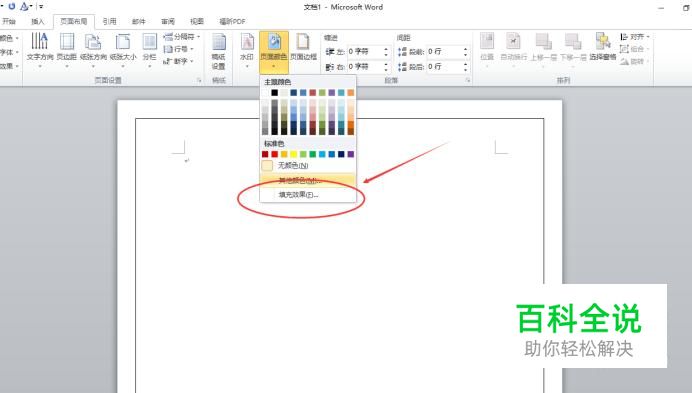Switch to the Home (开始) tab
The width and height of the screenshot is (692, 393).
point(9,21)
